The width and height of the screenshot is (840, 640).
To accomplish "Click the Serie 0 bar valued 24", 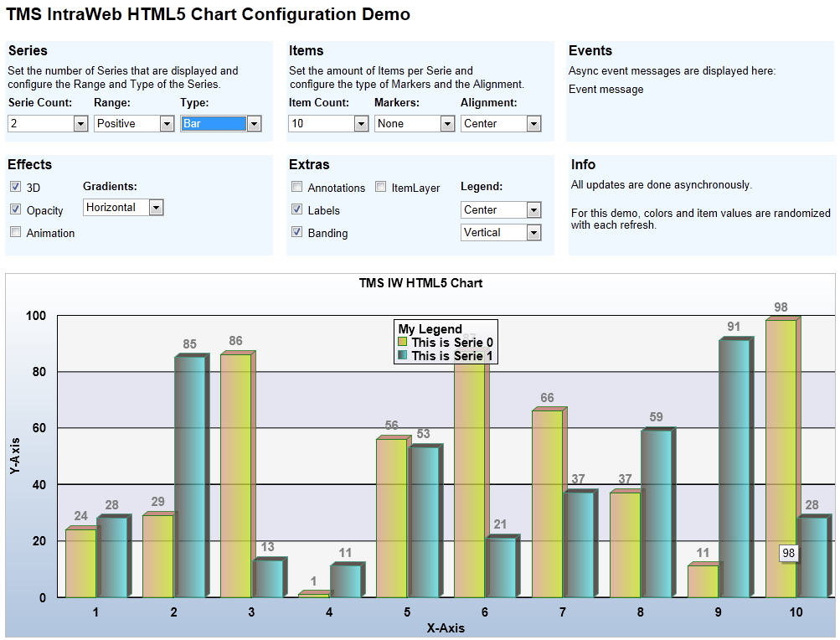I will tap(81, 563).
